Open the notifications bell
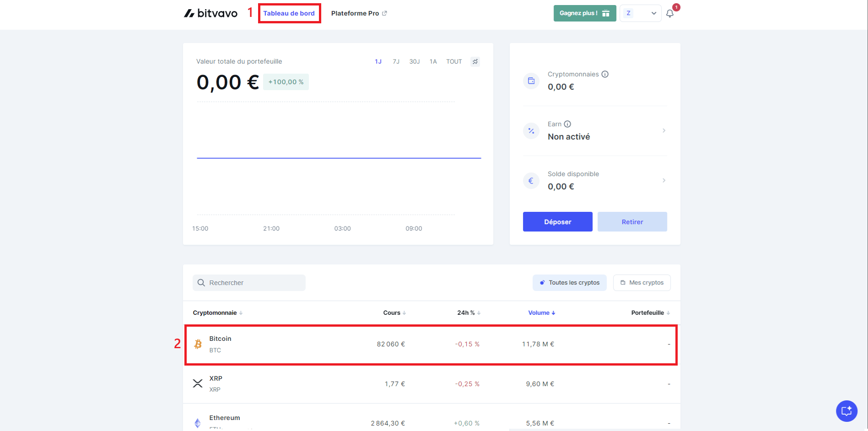 (670, 13)
